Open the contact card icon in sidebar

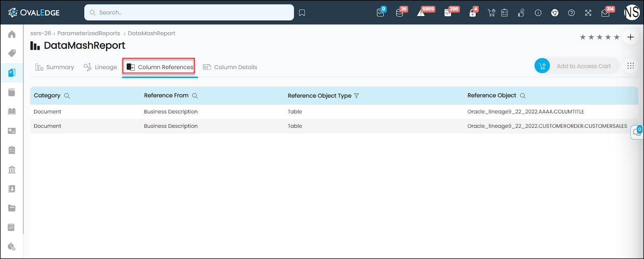click(12, 189)
